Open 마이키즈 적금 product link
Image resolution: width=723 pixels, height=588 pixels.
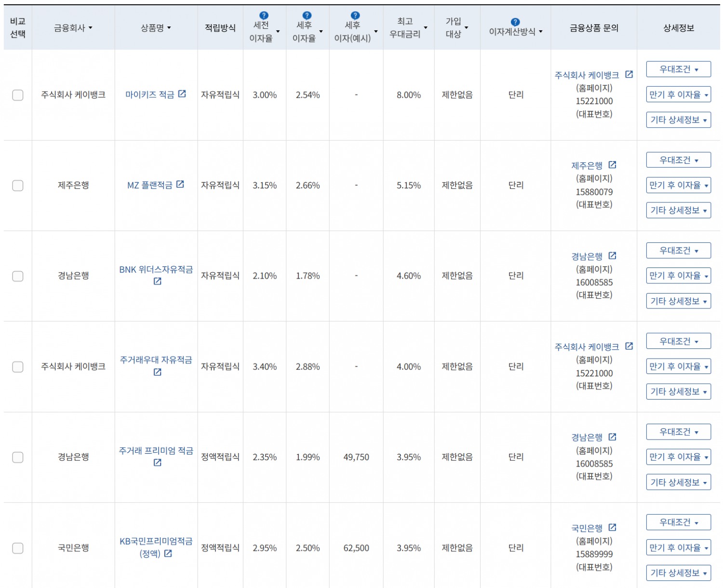click(150, 95)
